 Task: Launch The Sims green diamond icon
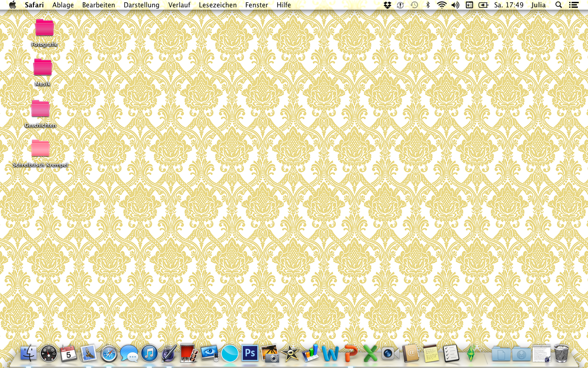470,353
